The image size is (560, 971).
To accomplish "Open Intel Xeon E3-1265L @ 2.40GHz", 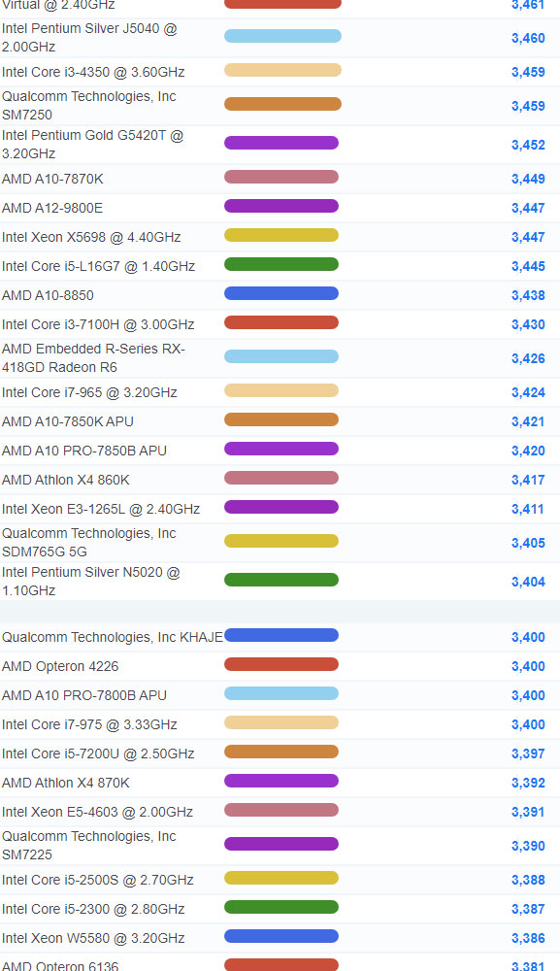I will 101,509.
